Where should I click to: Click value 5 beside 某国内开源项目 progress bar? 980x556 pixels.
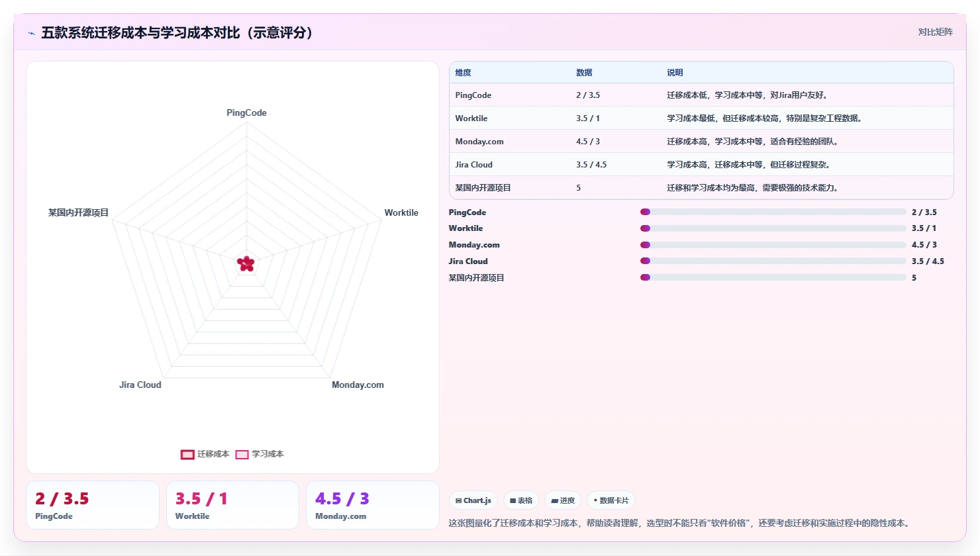914,278
